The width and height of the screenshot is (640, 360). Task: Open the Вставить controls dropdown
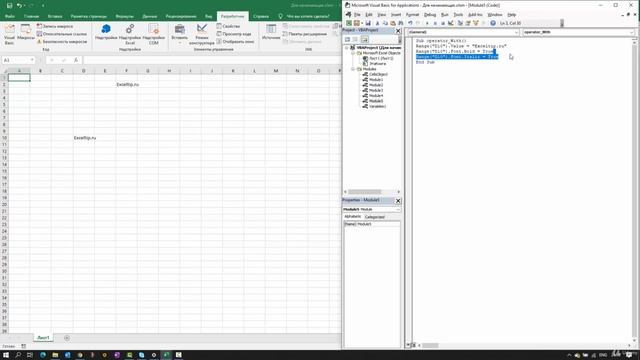[x=179, y=34]
